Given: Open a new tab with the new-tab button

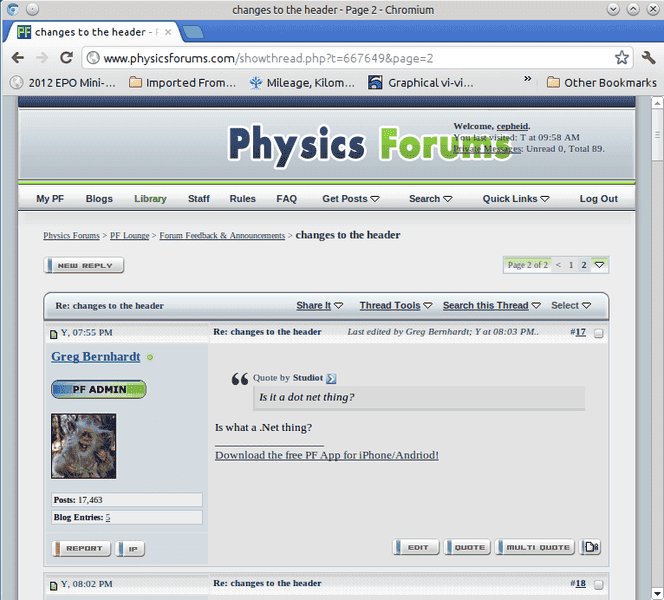Looking at the screenshot, I should 193,32.
